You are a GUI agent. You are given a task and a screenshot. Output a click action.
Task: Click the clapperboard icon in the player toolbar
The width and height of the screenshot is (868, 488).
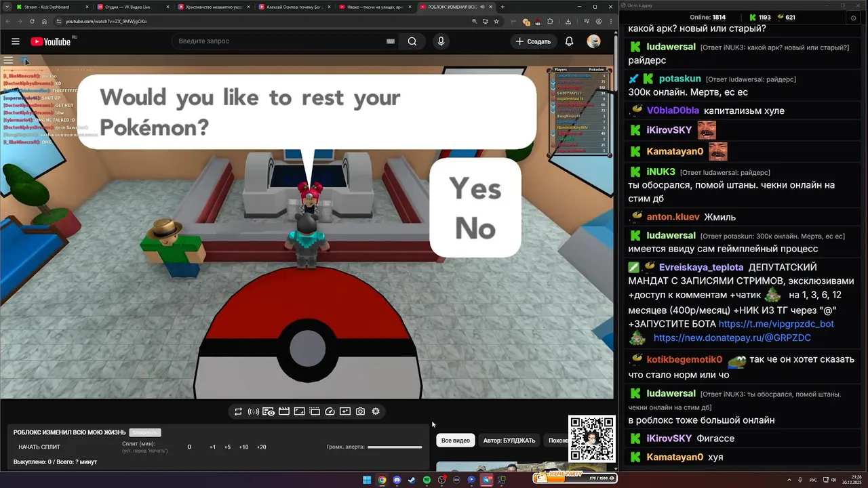284,411
